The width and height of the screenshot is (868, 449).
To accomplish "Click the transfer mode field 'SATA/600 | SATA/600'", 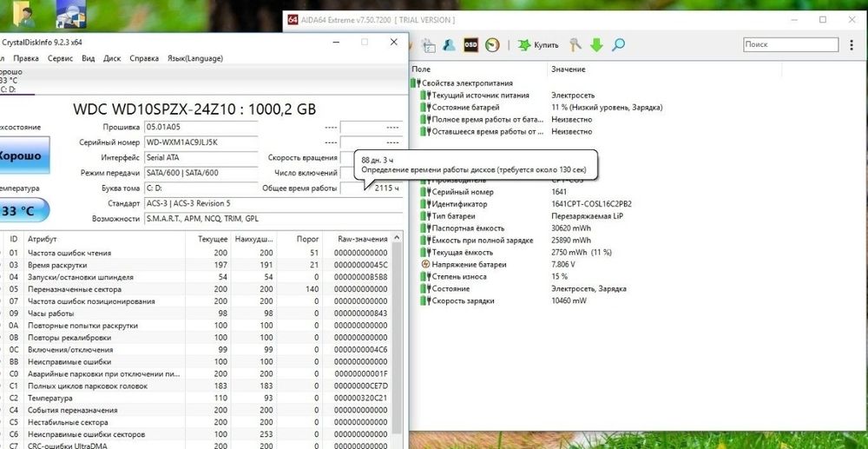I will (201, 174).
